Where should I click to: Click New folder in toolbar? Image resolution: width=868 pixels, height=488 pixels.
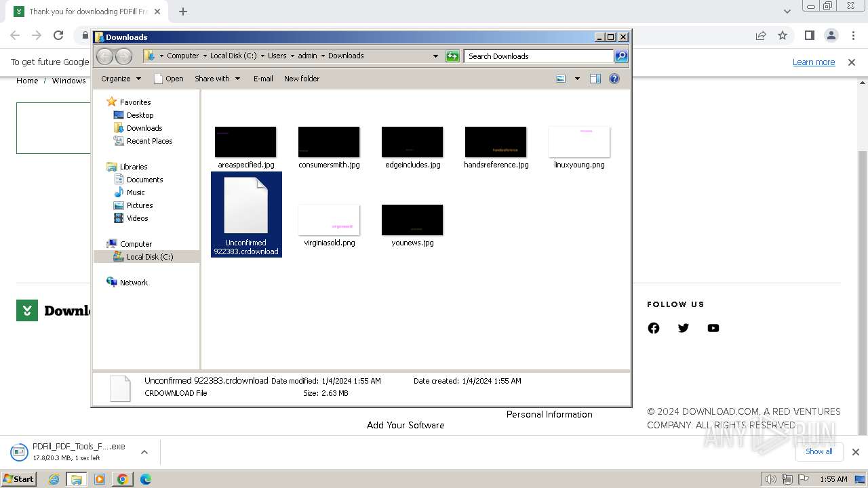point(302,79)
